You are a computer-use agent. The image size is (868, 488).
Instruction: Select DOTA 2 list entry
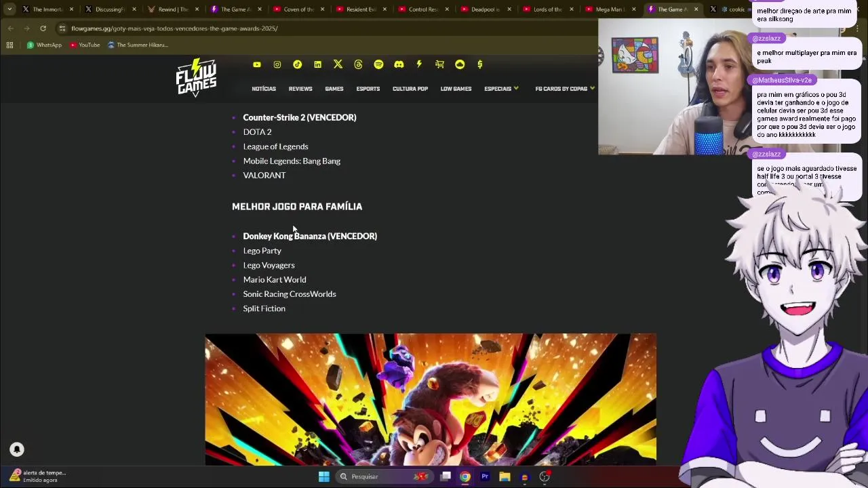click(x=257, y=132)
